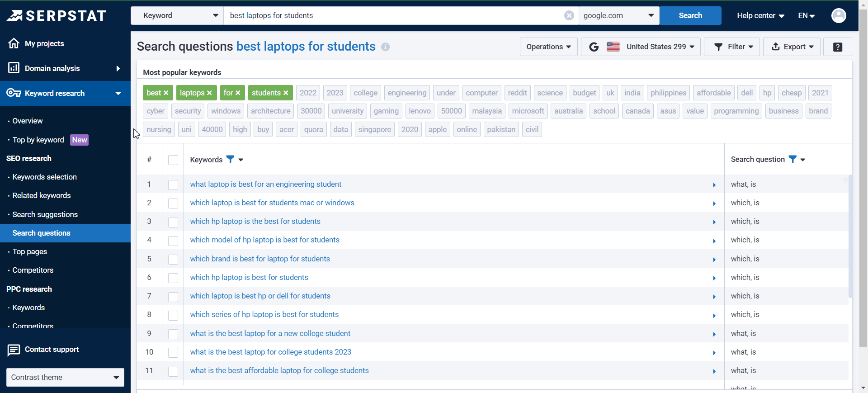Remove the 'students' keyword tag
The height and width of the screenshot is (393, 868).
point(286,93)
